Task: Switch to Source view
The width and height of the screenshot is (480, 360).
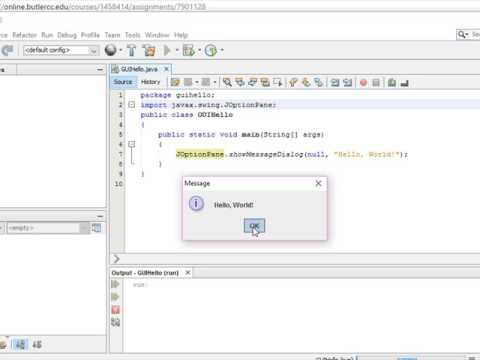Action: (x=123, y=82)
